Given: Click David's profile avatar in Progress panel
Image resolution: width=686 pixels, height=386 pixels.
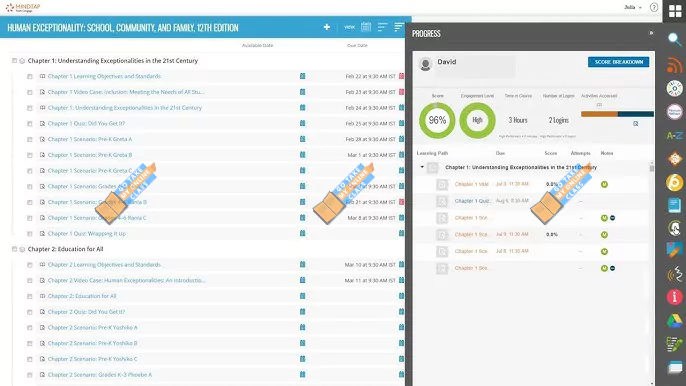Looking at the screenshot, I should point(425,64).
